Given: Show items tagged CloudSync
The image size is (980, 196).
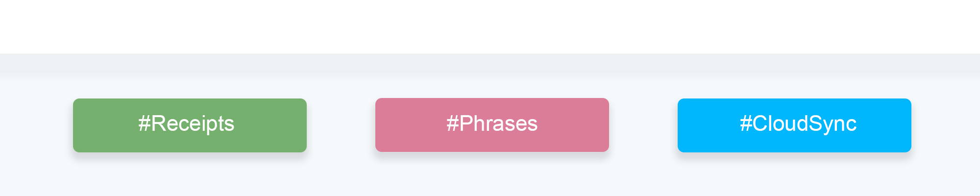Looking at the screenshot, I should 794,125.
